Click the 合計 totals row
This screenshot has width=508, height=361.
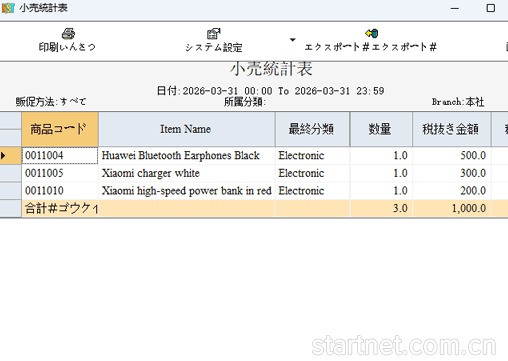click(x=265, y=208)
